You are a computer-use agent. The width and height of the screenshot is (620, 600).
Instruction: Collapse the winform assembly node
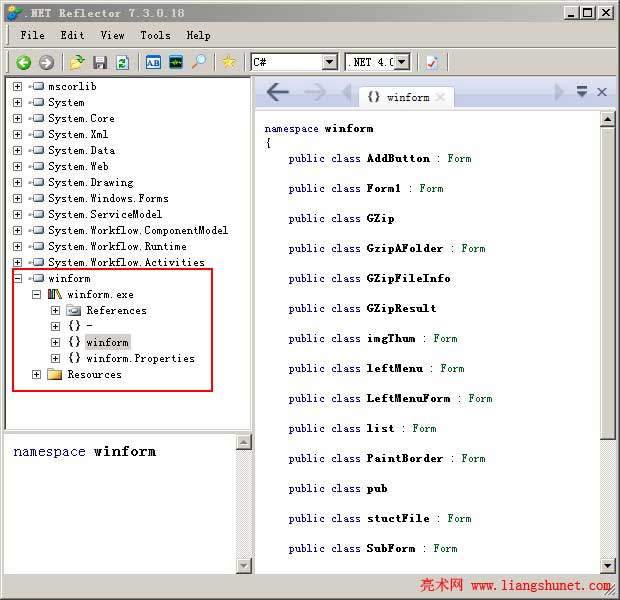click(x=17, y=278)
